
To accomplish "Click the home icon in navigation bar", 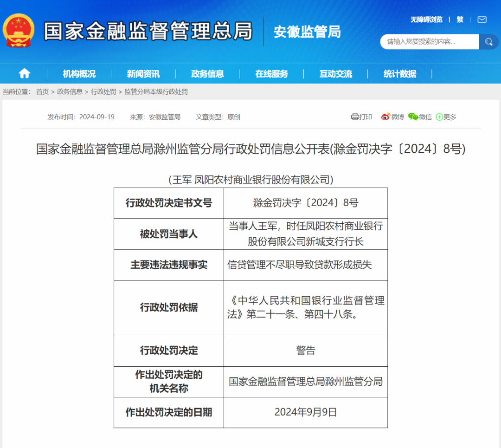I will [24, 73].
